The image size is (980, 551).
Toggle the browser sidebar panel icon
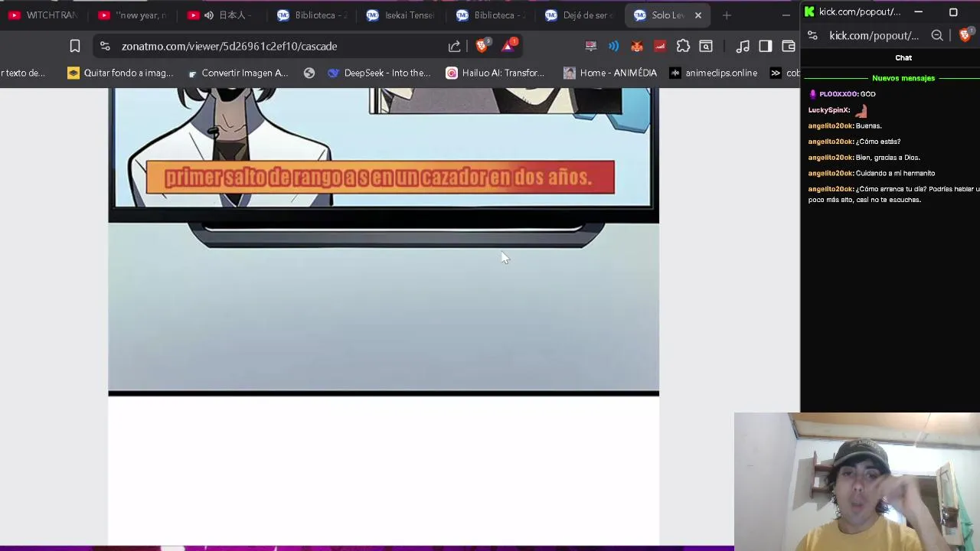coord(766,47)
